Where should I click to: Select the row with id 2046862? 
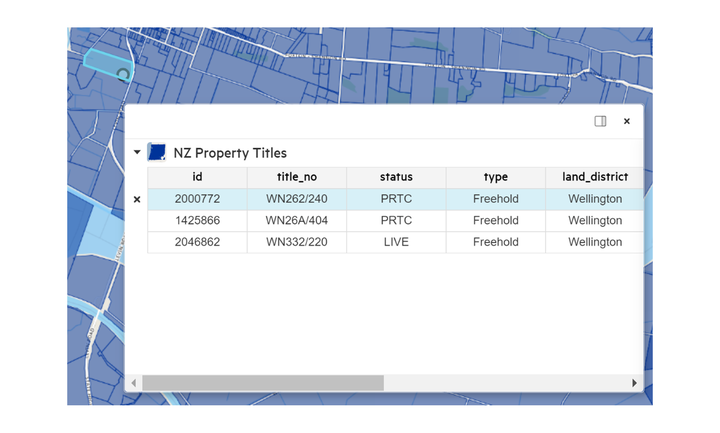tap(197, 242)
